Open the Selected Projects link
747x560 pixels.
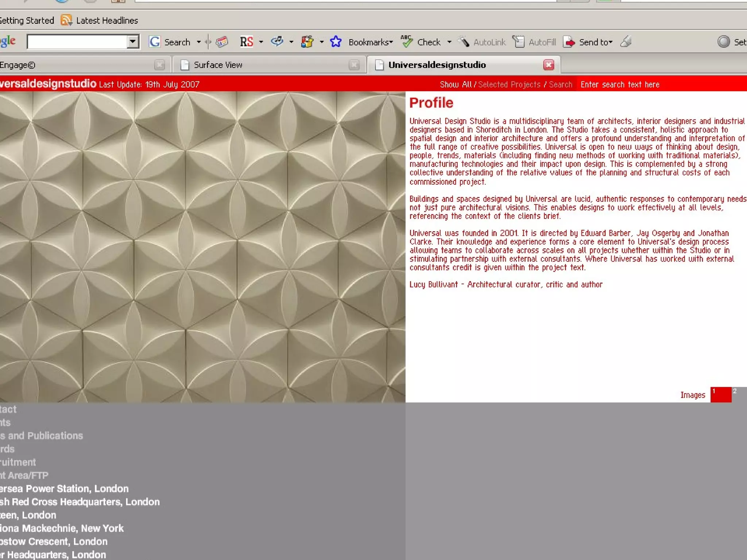click(509, 85)
